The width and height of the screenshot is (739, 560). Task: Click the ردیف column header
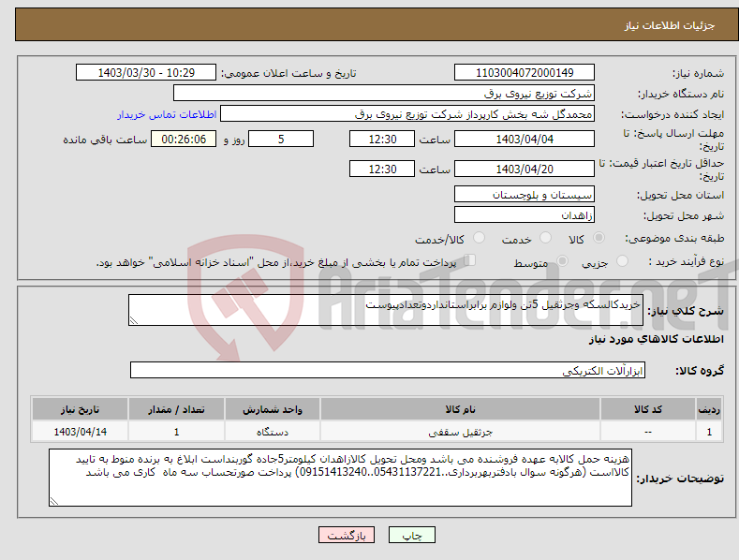pyautogui.click(x=709, y=409)
